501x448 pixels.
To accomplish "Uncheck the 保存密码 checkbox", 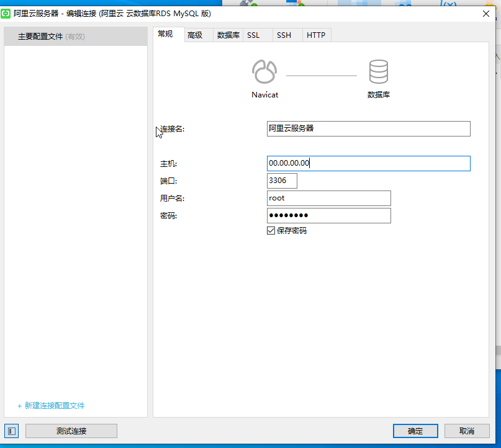I will pos(271,231).
